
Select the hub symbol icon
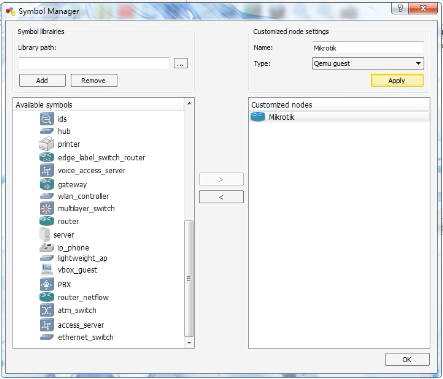tap(47, 131)
